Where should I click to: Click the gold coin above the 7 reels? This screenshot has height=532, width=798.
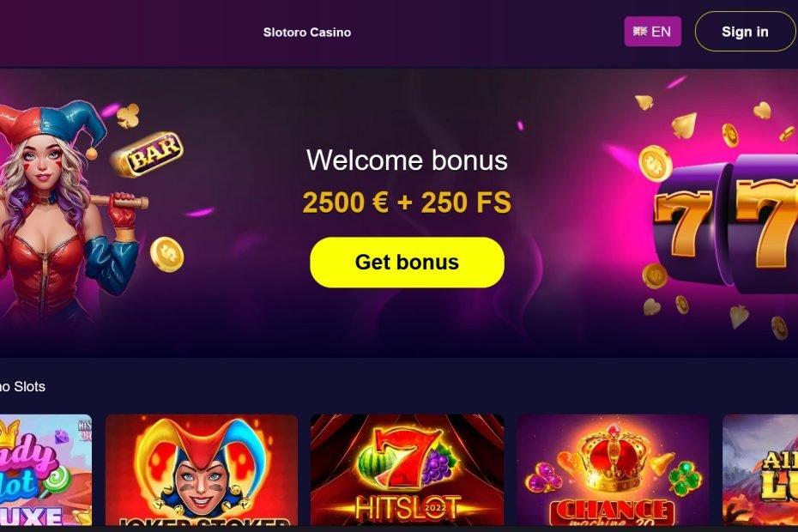(656, 163)
